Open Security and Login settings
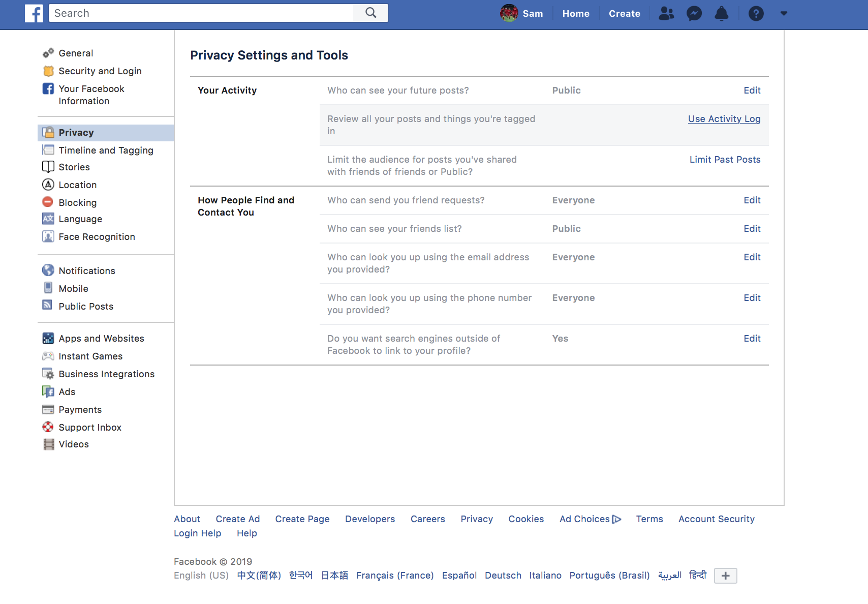The height and width of the screenshot is (604, 868). click(x=100, y=71)
